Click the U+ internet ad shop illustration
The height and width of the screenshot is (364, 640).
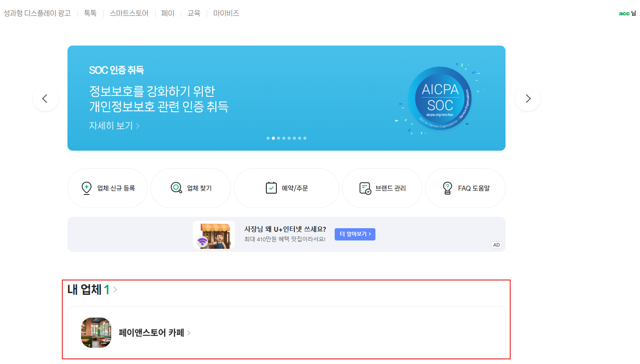[214, 235]
